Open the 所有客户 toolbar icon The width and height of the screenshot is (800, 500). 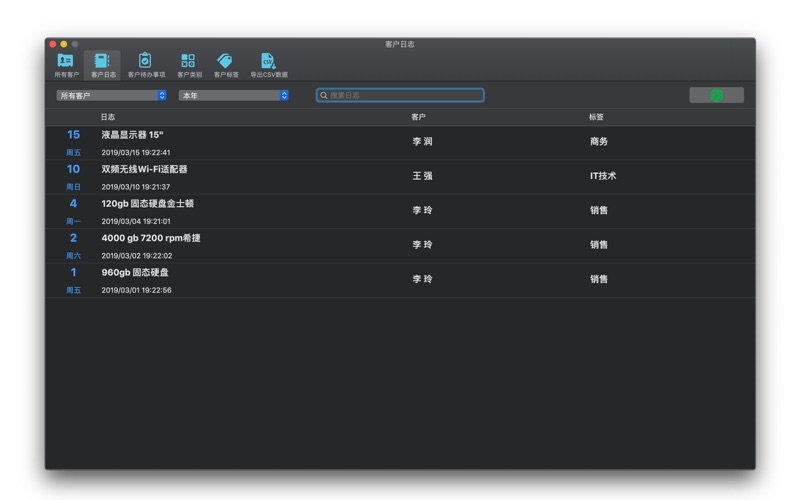[66, 62]
